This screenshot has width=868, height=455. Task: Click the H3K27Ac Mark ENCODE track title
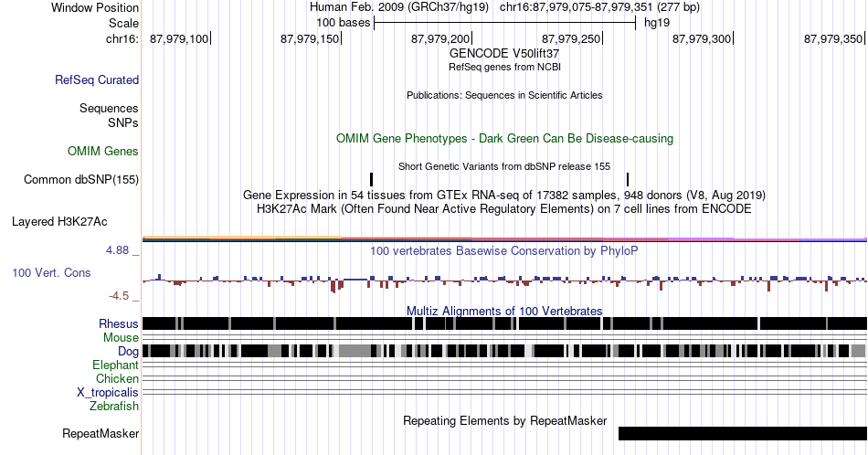coord(504,208)
